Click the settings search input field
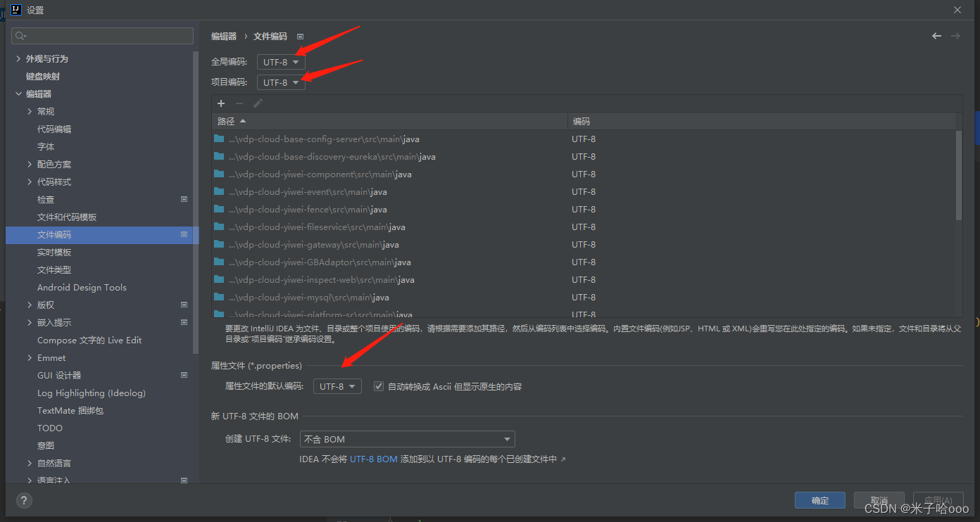 (x=103, y=36)
